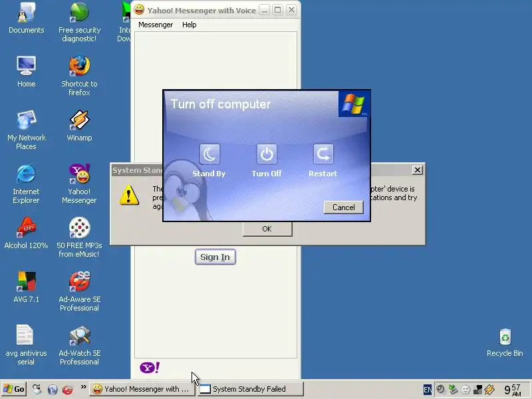Image resolution: width=532 pixels, height=399 pixels.
Task: Click the EN language indicator in tray
Action: click(428, 390)
